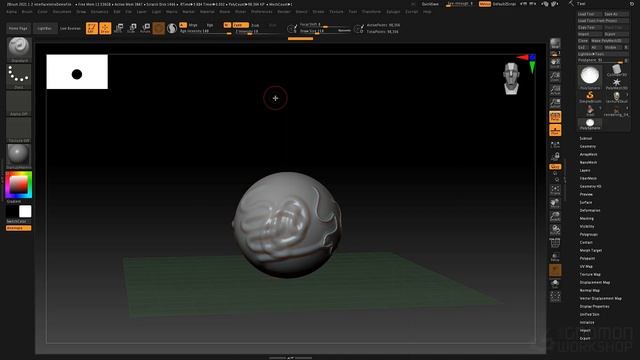Click the camera head view thumbnail

tap(511, 78)
